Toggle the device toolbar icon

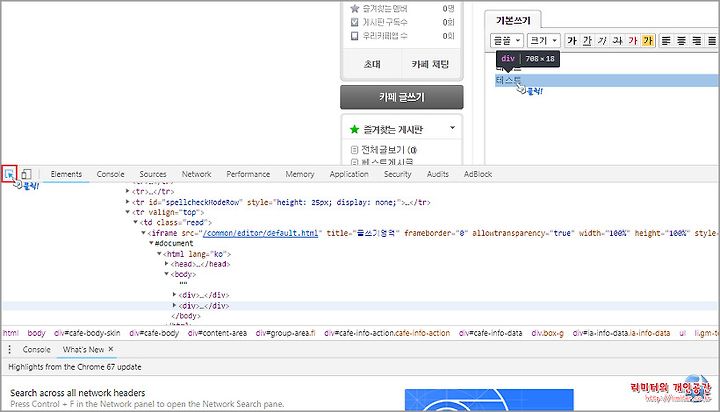point(26,174)
